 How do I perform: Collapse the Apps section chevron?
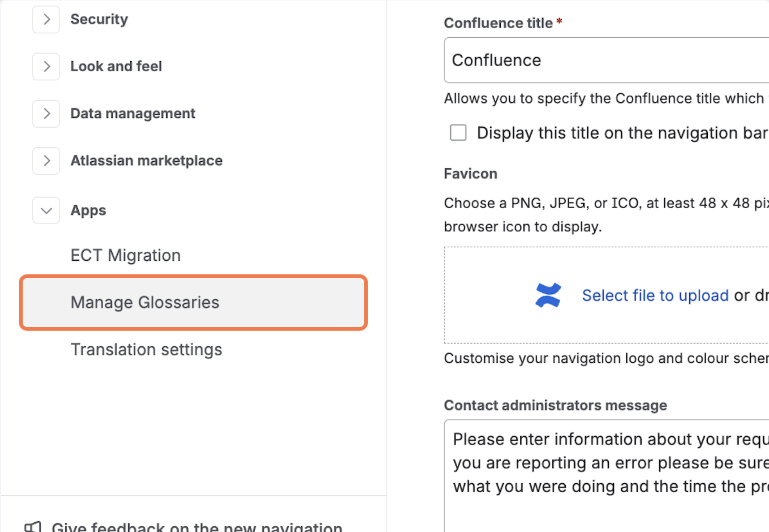pyautogui.click(x=46, y=210)
